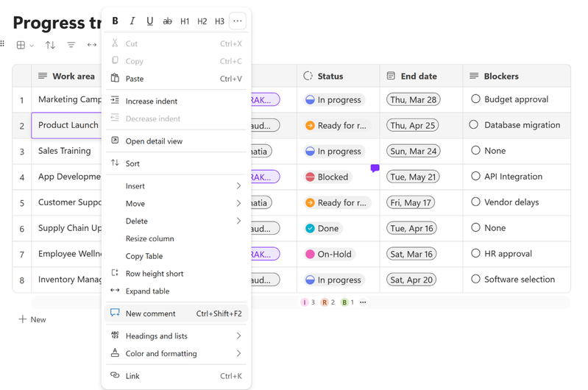Select Open detail view menu entry
Screen dimensions: 588x390
click(176, 141)
